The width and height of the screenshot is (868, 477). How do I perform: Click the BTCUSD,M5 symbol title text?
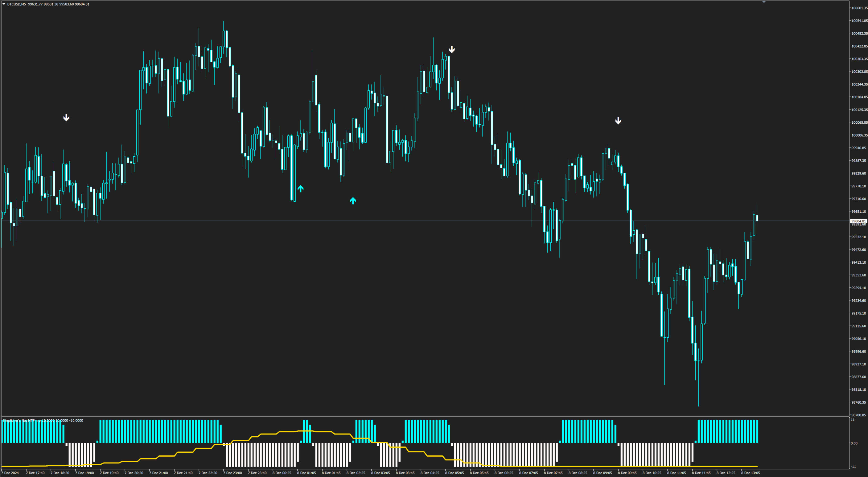click(x=16, y=4)
